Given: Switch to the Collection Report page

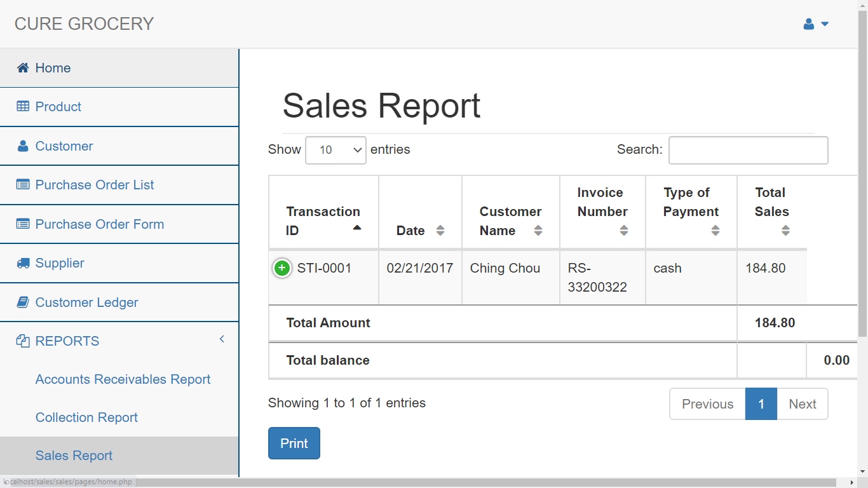Looking at the screenshot, I should tap(86, 417).
